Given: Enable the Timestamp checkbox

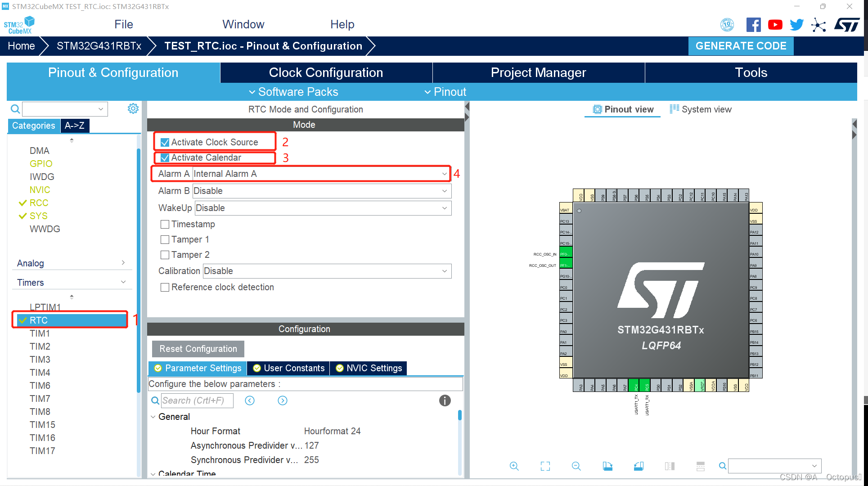Looking at the screenshot, I should pyautogui.click(x=165, y=224).
